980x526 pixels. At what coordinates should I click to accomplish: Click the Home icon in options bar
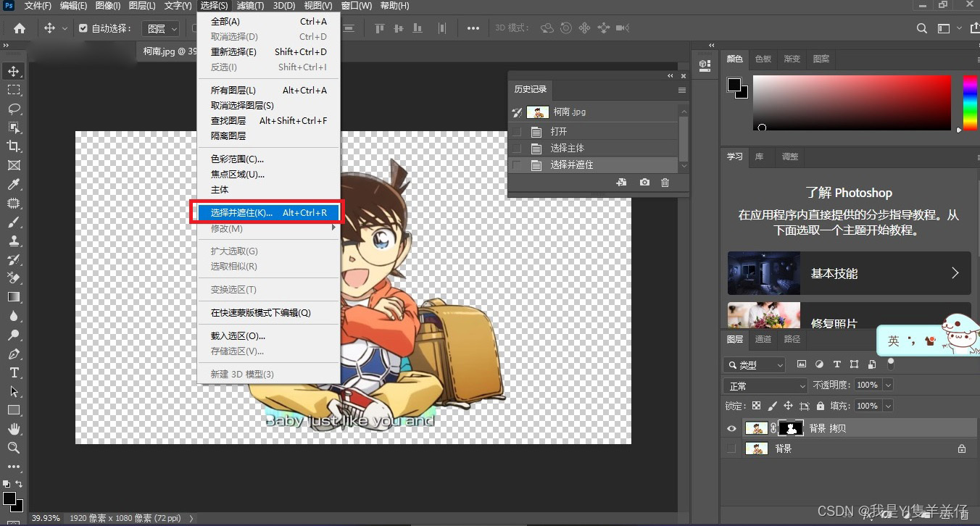pos(20,28)
